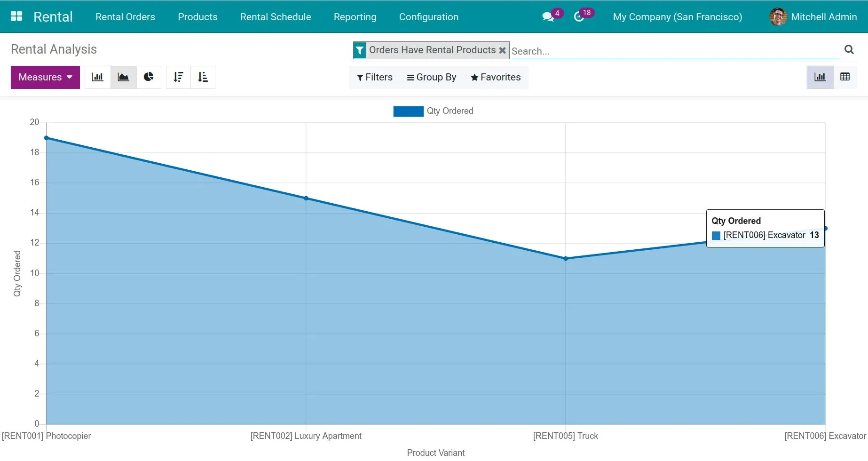
Task: Open the Group By dropdown
Action: point(432,77)
